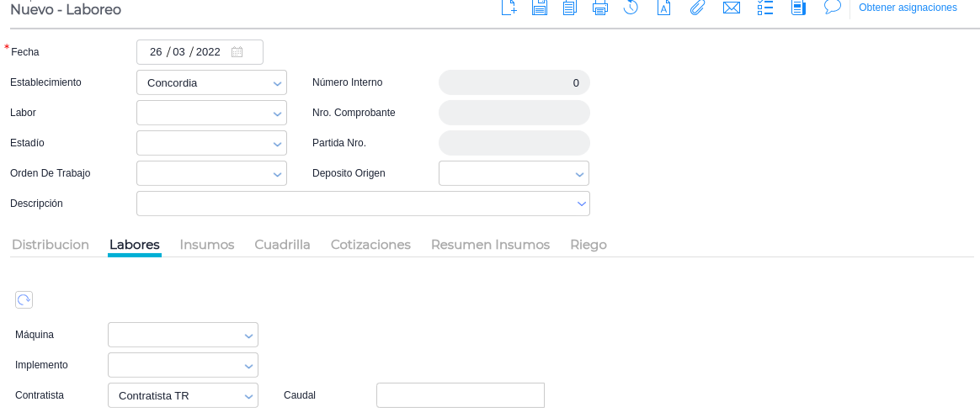Click the new document icon

coord(509,8)
